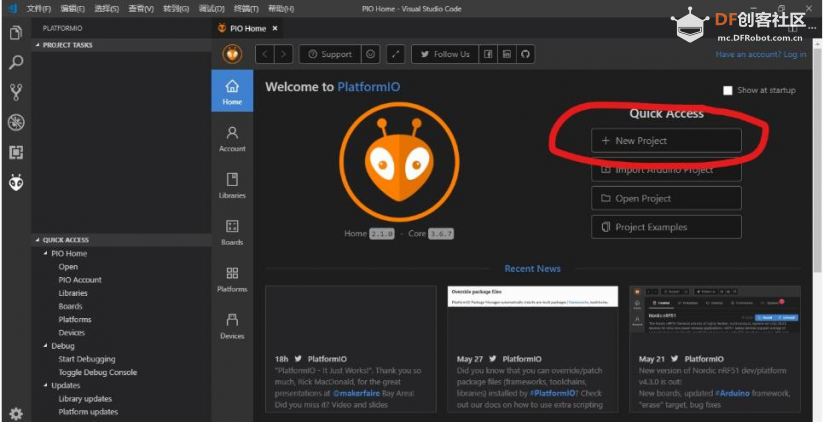
Task: Select PIO Account in Quick Access tree
Action: pyautogui.click(x=80, y=280)
